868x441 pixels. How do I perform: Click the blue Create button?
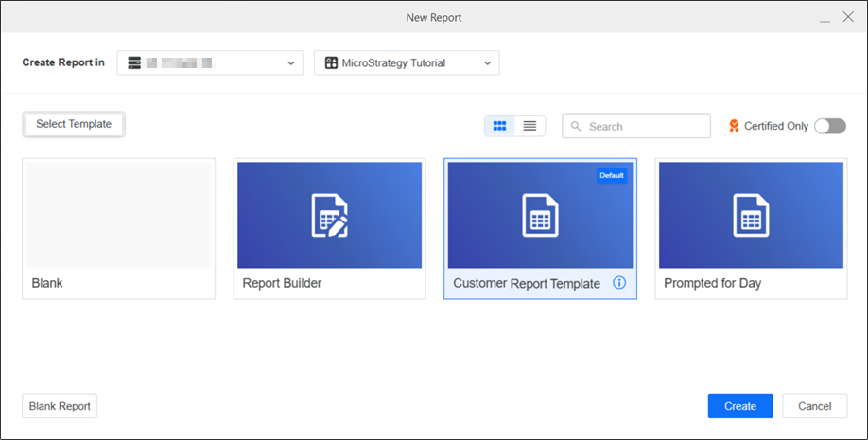click(x=739, y=406)
